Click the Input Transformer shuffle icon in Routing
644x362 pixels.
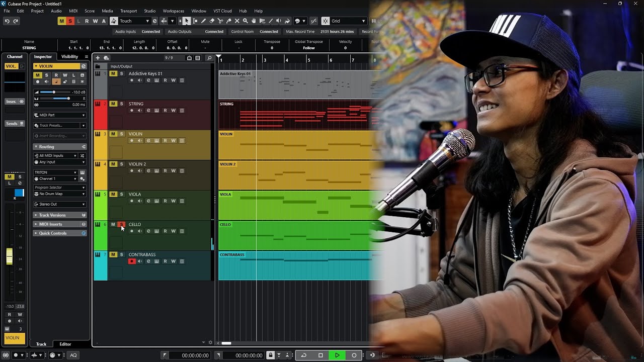pos(83,156)
